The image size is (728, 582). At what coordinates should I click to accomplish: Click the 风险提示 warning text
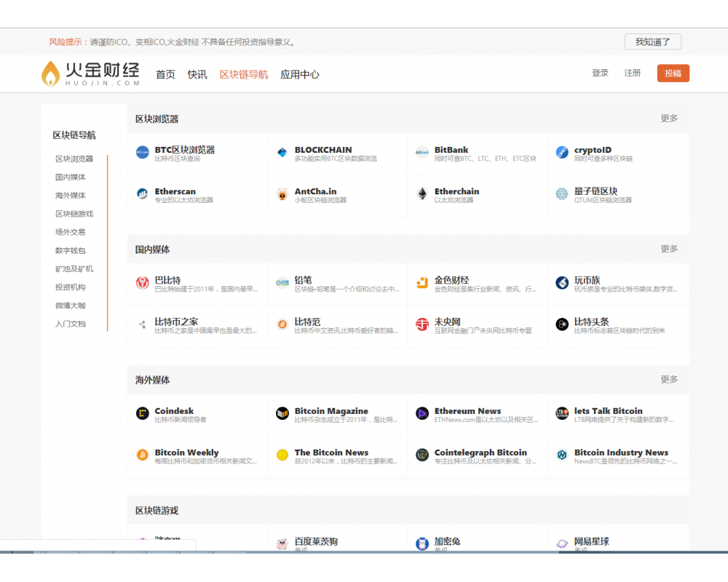coord(65,42)
